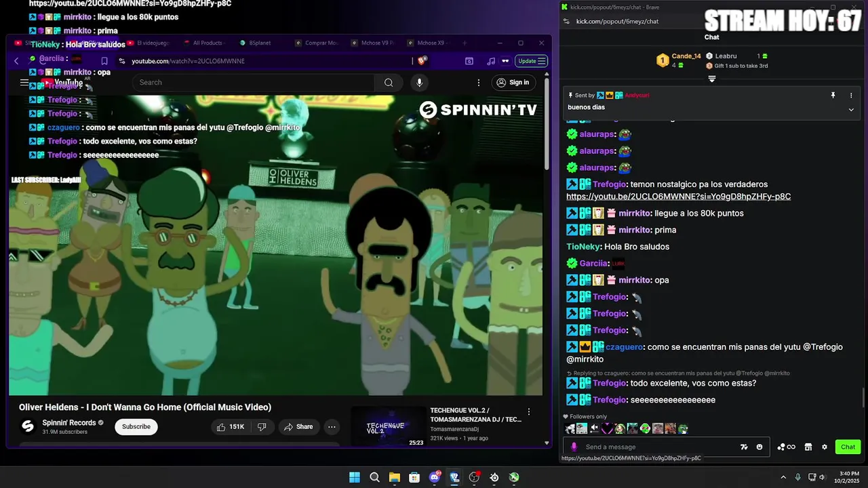Open Discord from the taskbar
The width and height of the screenshot is (868, 488).
(435, 477)
